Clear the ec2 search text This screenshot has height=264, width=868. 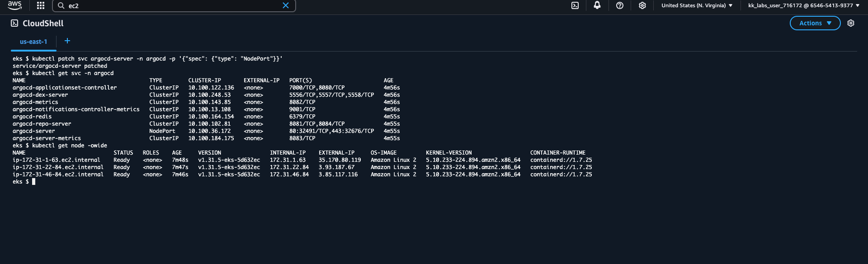tap(286, 5)
